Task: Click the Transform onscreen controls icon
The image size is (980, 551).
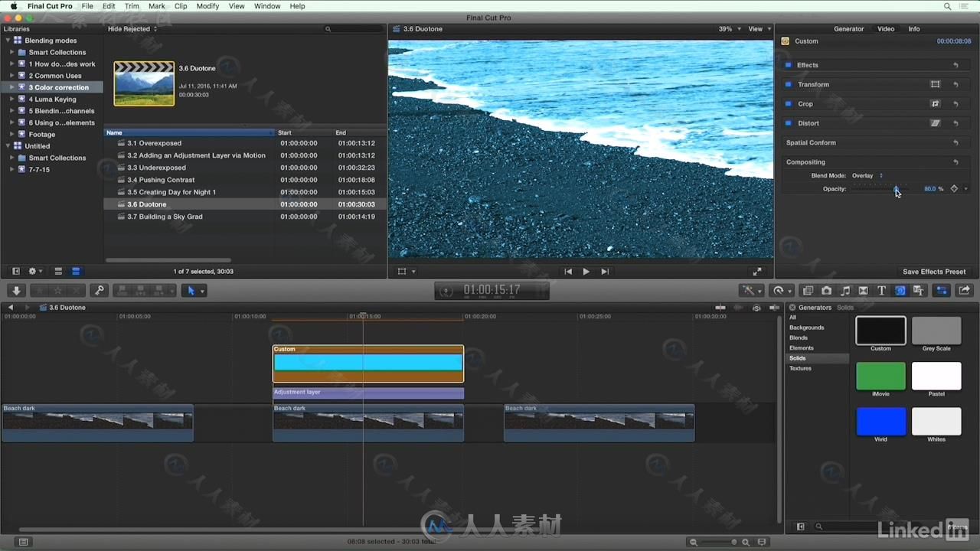Action: (935, 84)
